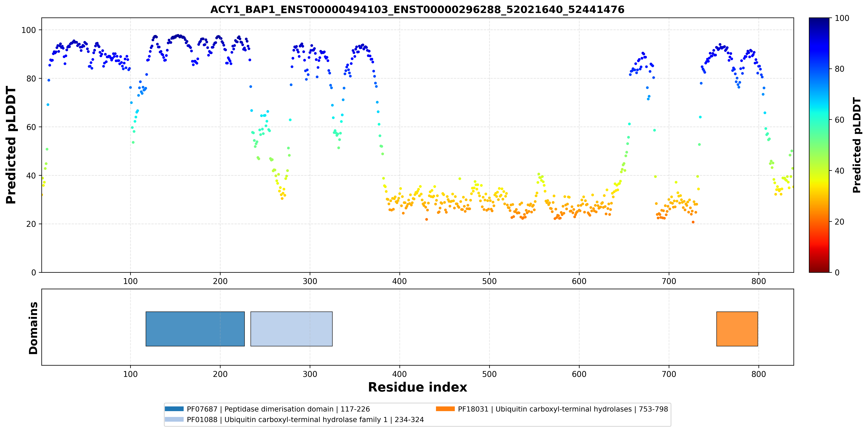The width and height of the screenshot is (868, 432).
Task: Click the dark blue PF07687 domain bar
Action: [x=195, y=329]
